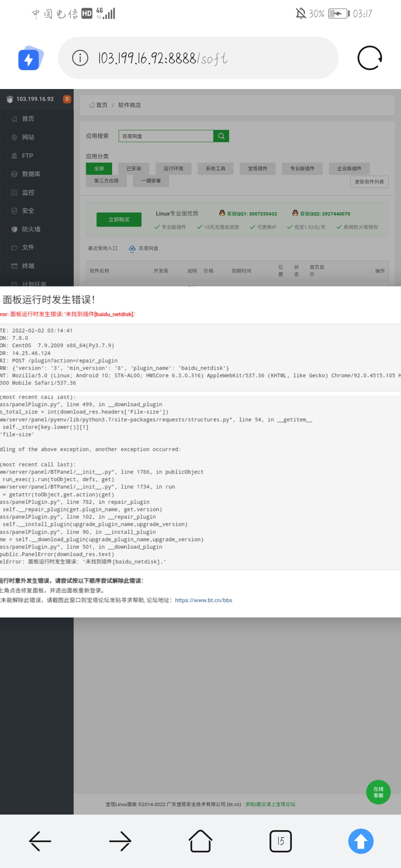Viewport: 401px width, 868px height.
Task: Open browser home page icon
Action: [200, 841]
